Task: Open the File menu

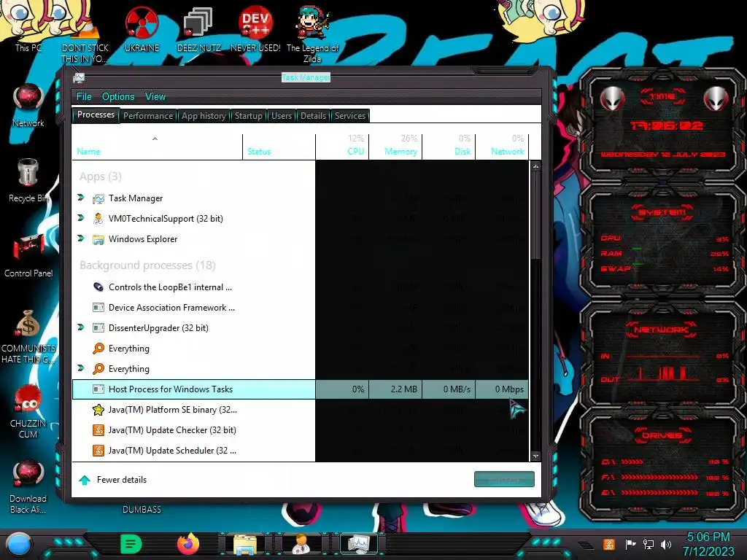Action: point(84,97)
